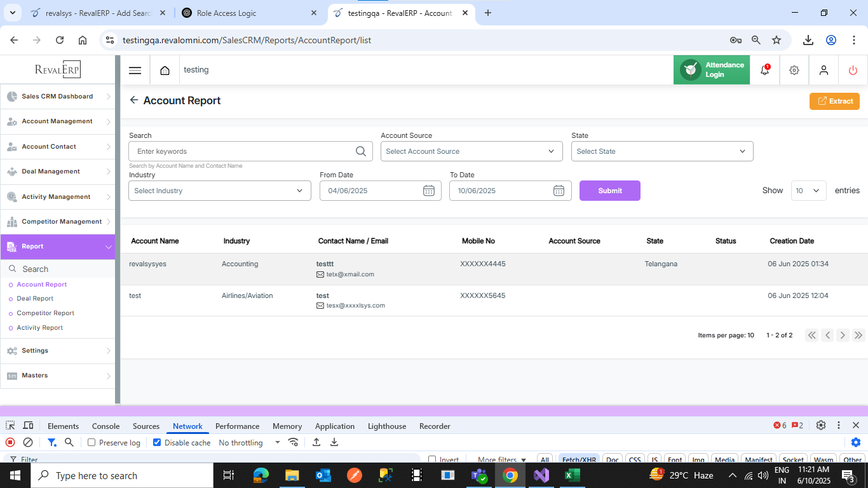Toggle the Invert filter checkbox
Viewport: 868px width, 488px height.
[x=432, y=459]
